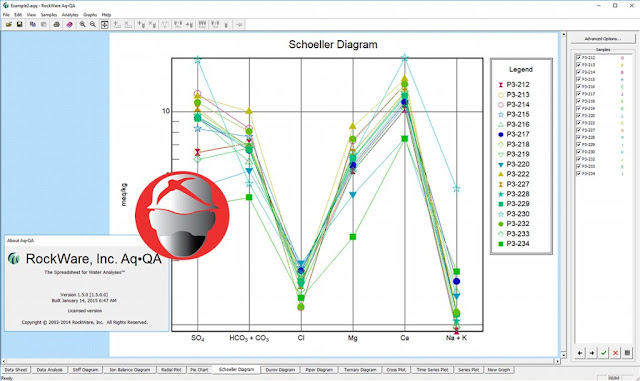Click the red X deselect-all button

[616, 353]
